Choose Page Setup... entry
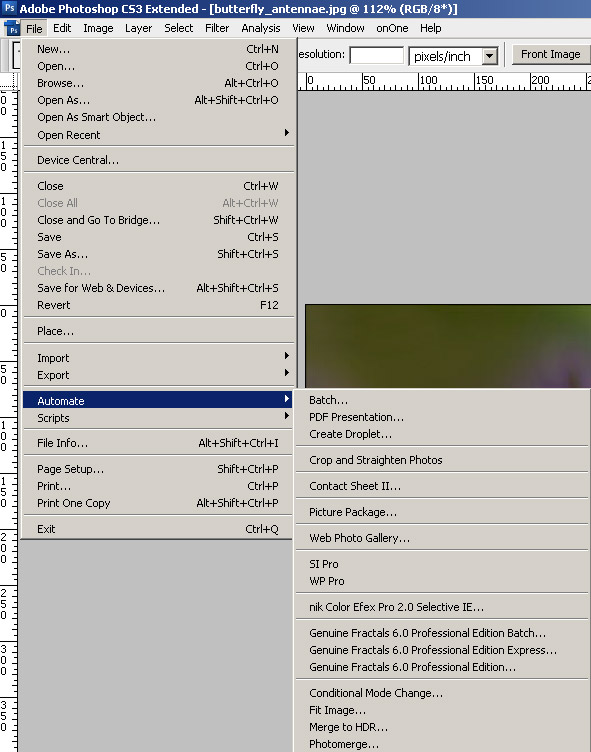The height and width of the screenshot is (752, 591). point(158,469)
